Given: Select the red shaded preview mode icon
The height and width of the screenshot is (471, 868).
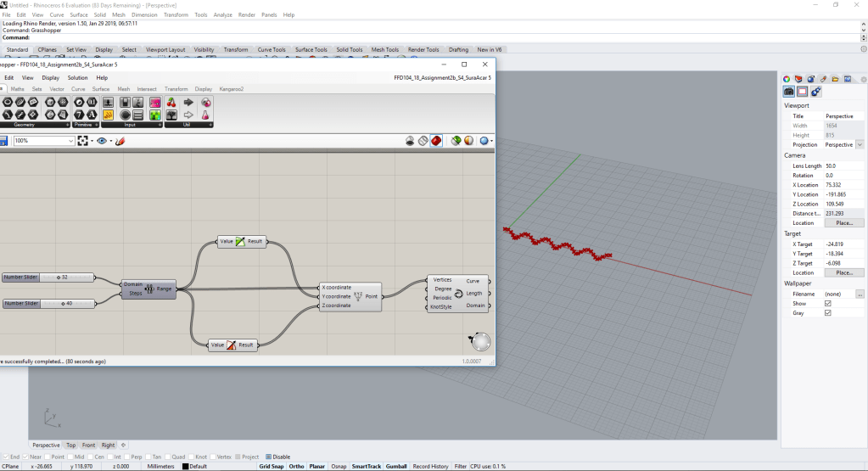Looking at the screenshot, I should (x=436, y=141).
